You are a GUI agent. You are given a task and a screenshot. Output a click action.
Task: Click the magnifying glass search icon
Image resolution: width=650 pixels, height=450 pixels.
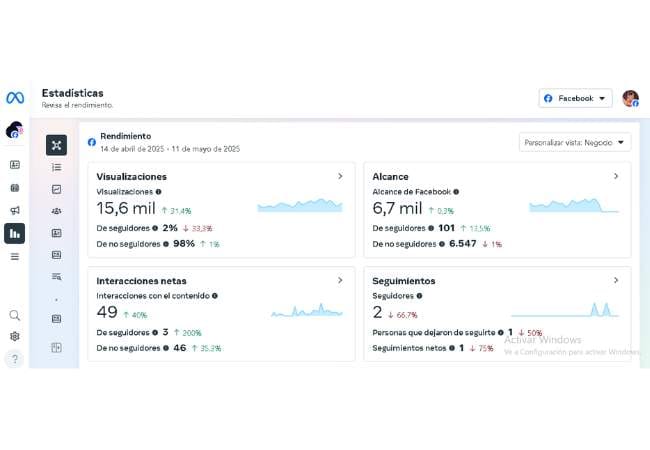[x=15, y=315]
